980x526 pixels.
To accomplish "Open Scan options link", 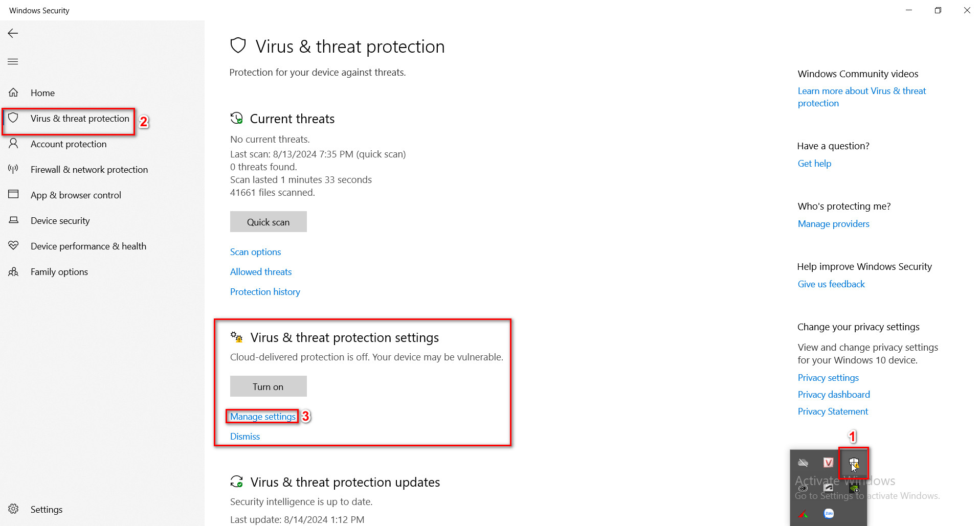I will (255, 252).
